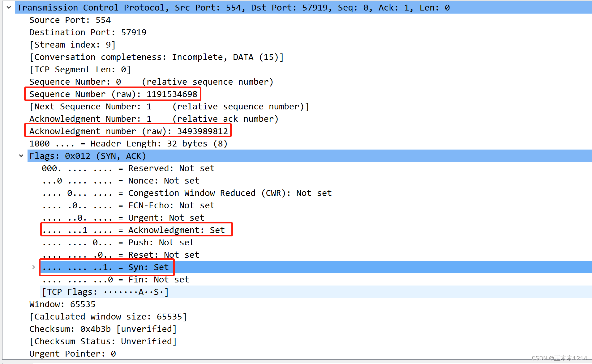This screenshot has width=592, height=364.
Task: Expand the Syn: Set flag row
Action: 33,267
